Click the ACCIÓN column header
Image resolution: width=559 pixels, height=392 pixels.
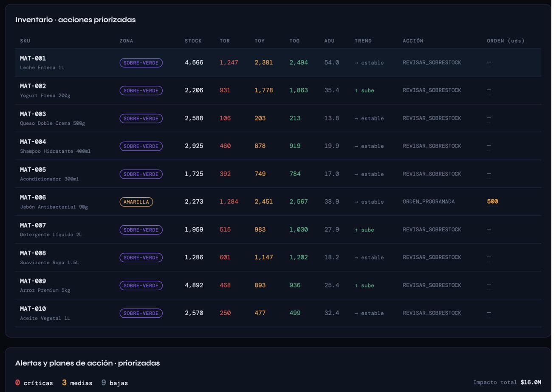click(x=413, y=41)
